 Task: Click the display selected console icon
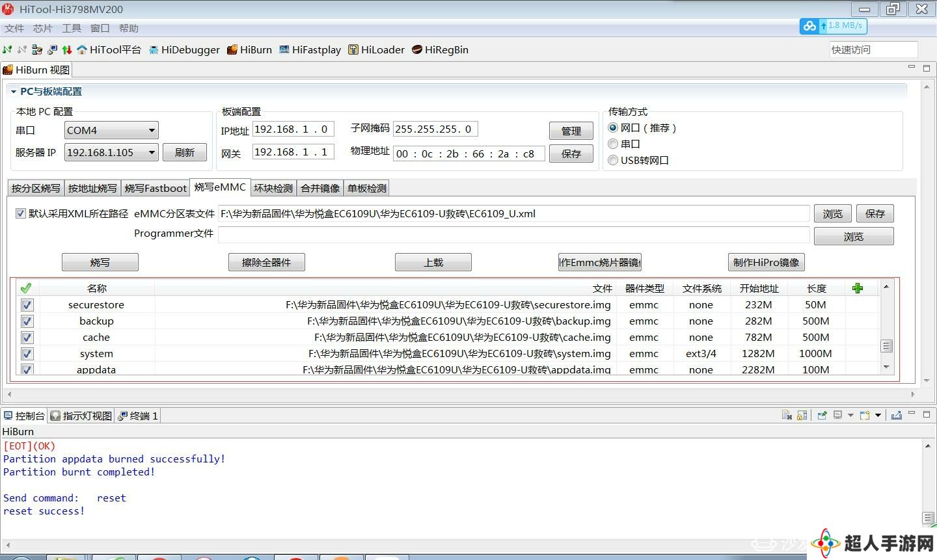tap(838, 415)
